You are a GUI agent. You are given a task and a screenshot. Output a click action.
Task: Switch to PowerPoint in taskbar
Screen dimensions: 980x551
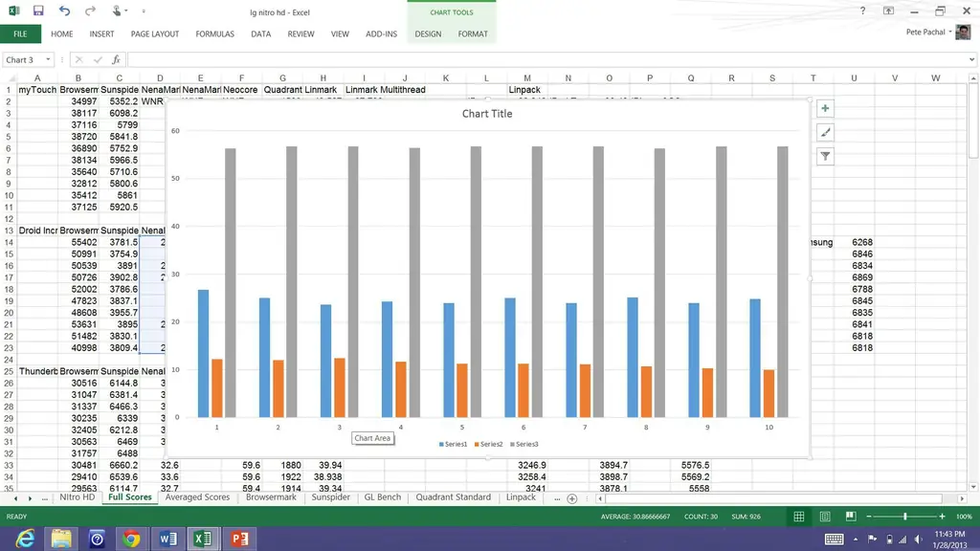(x=239, y=539)
